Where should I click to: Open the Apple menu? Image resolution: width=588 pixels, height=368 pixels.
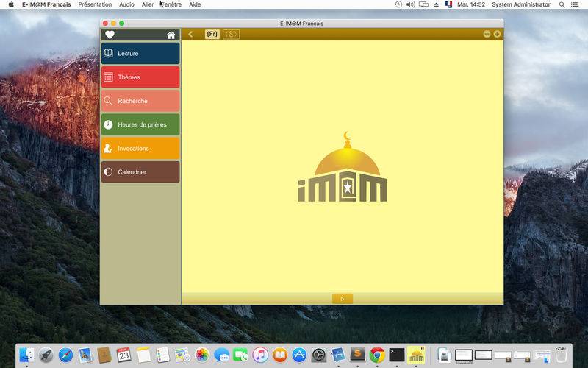pos(11,4)
